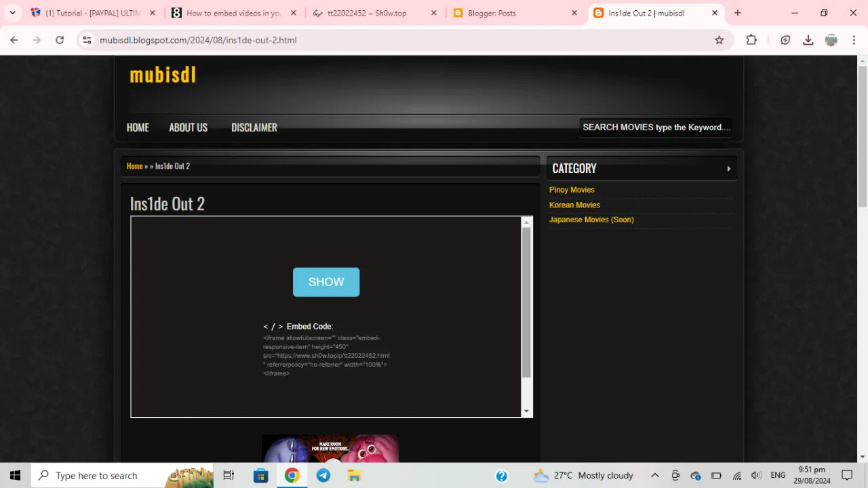Screen dimensions: 868x488
Task: Click the movie poster thumbnail
Action: [x=330, y=449]
